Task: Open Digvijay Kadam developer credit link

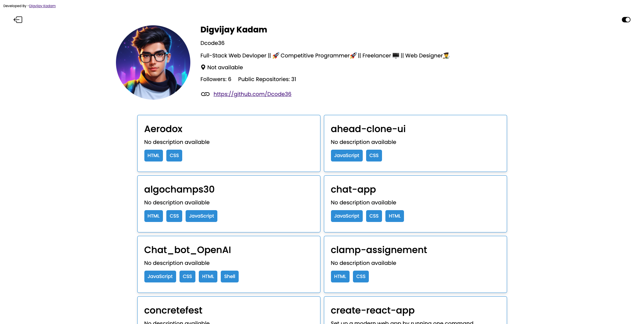Action: click(x=42, y=6)
